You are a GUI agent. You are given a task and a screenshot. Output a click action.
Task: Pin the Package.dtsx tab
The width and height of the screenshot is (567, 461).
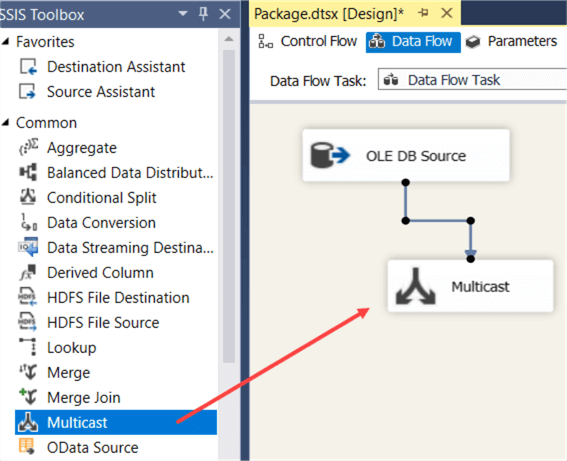point(423,13)
